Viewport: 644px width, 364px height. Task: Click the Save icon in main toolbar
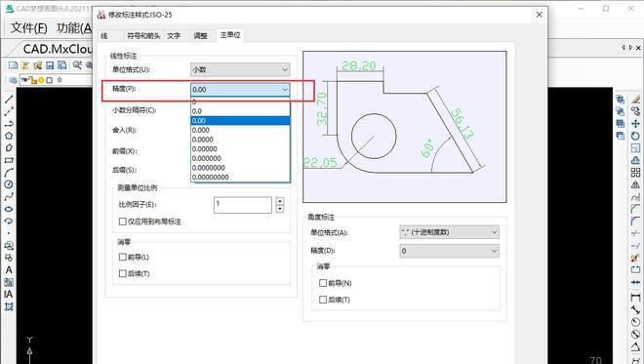(x=50, y=65)
